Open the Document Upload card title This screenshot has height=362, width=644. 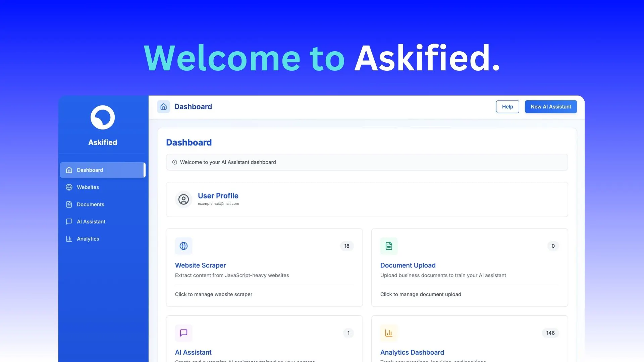pyautogui.click(x=408, y=265)
